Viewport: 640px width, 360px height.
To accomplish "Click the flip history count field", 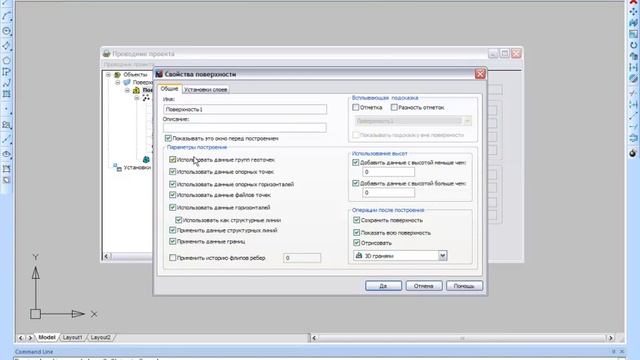I will pyautogui.click(x=302, y=258).
